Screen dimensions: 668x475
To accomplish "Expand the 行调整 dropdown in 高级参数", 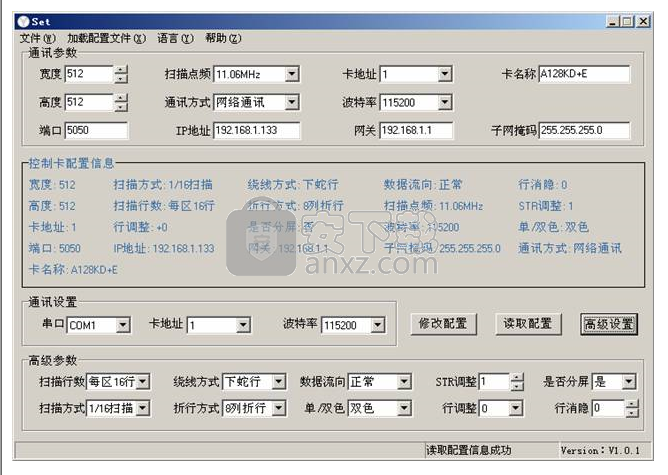I will (x=516, y=408).
